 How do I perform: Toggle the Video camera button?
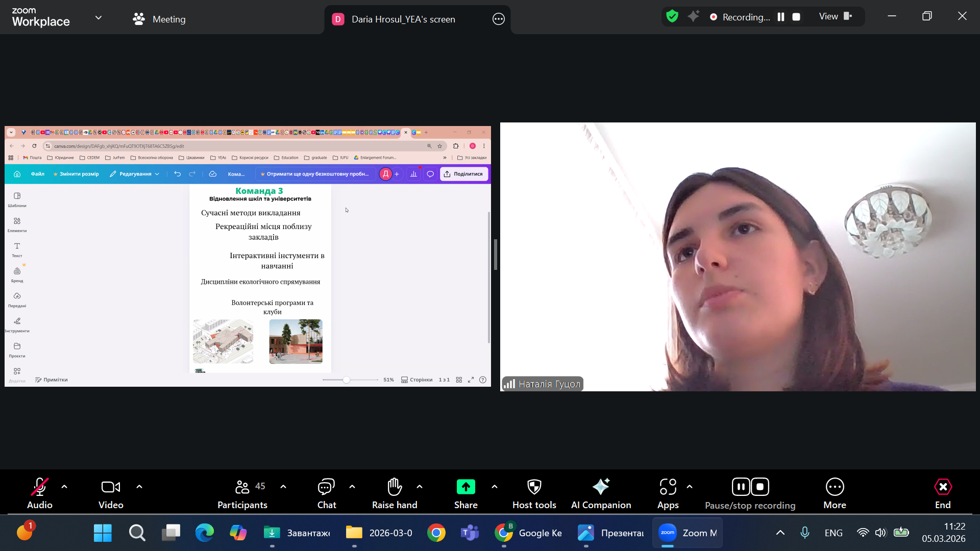[111, 487]
